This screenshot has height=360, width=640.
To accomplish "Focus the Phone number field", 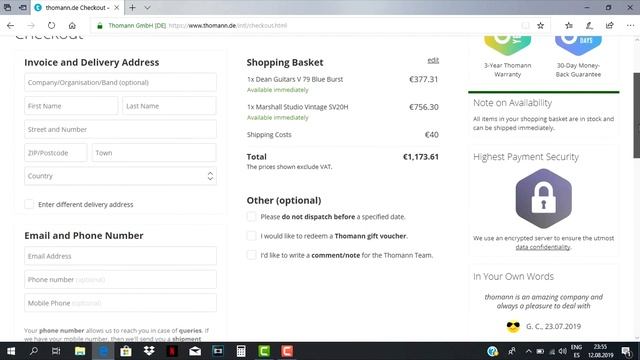I will point(120,280).
